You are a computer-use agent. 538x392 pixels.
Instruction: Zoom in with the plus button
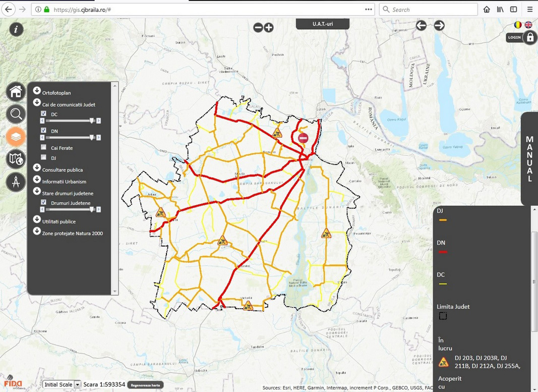[x=269, y=28]
